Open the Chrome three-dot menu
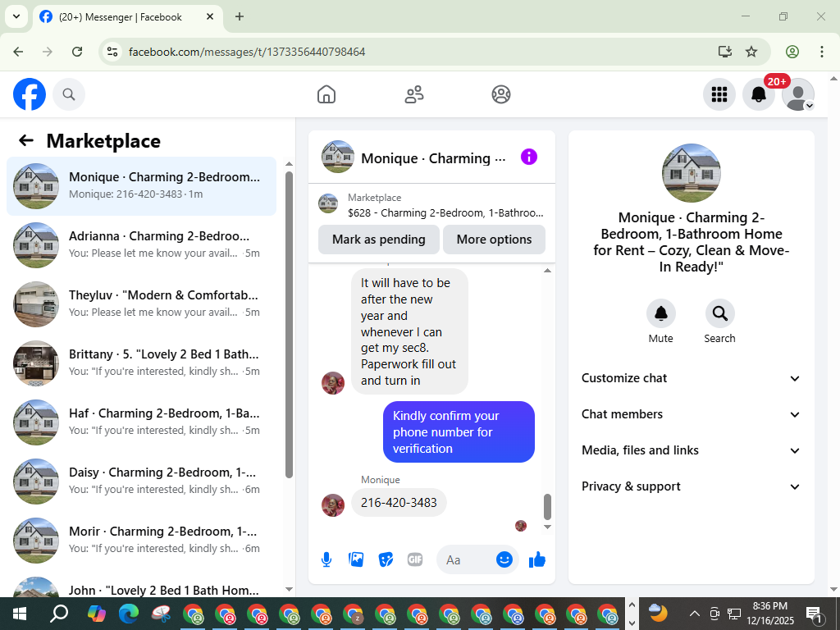 822,52
